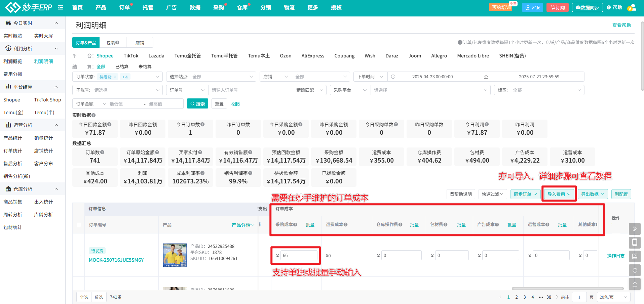644x304 pixels.
Task: Open the user avatar icon
Action: pos(632,7)
